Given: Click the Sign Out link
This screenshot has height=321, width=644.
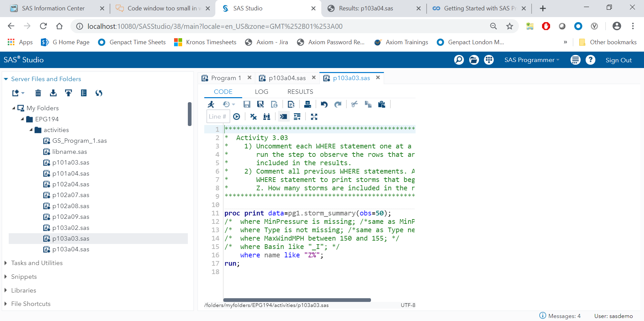Looking at the screenshot, I should [x=618, y=60].
